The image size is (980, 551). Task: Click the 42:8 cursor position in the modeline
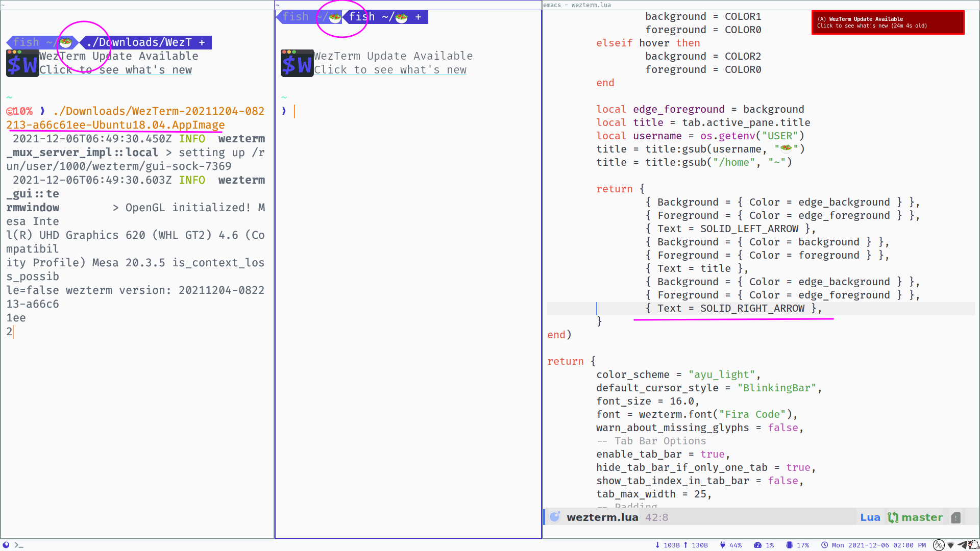click(x=656, y=517)
